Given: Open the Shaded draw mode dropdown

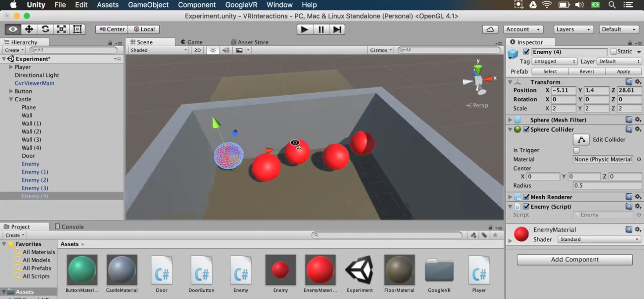Looking at the screenshot, I should [x=157, y=50].
